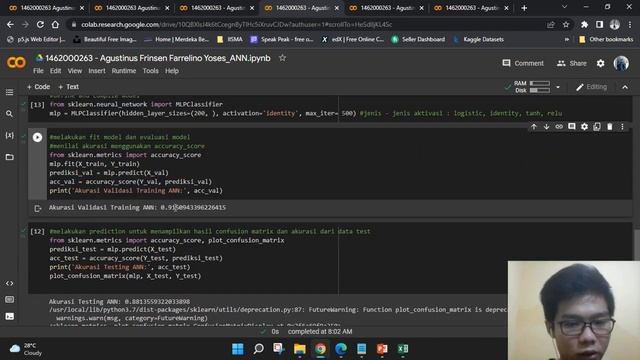
Task: Click the notebook title text
Action: [158, 58]
